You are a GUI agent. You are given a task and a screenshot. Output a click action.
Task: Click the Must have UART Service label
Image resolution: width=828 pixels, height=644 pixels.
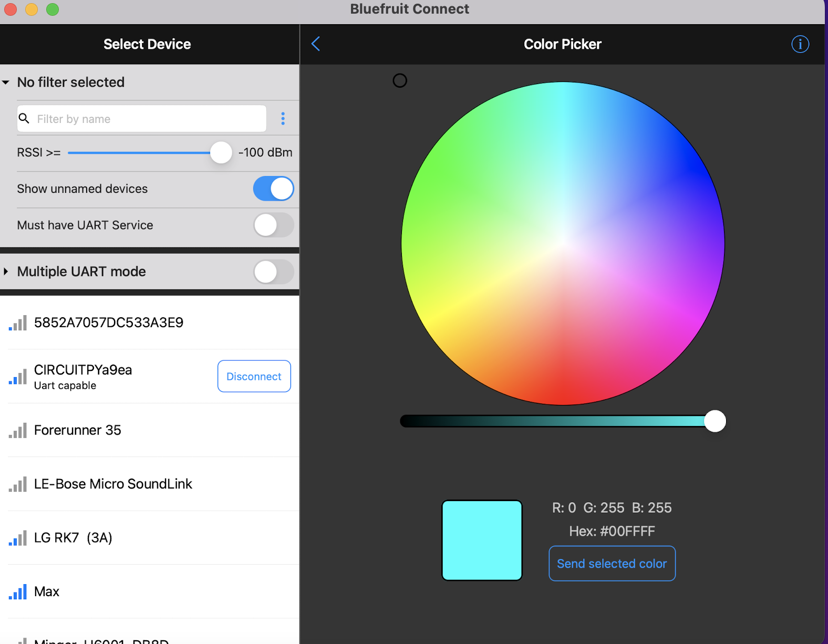(85, 225)
